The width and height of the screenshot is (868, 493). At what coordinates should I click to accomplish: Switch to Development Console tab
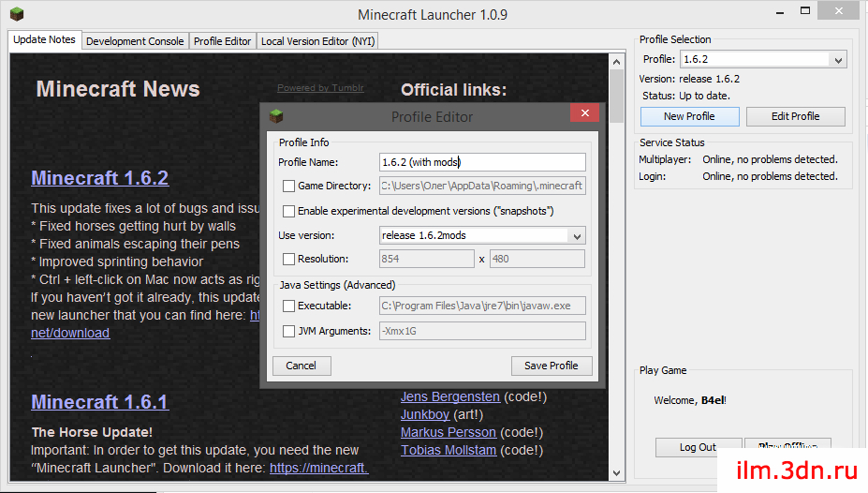pyautogui.click(x=135, y=41)
